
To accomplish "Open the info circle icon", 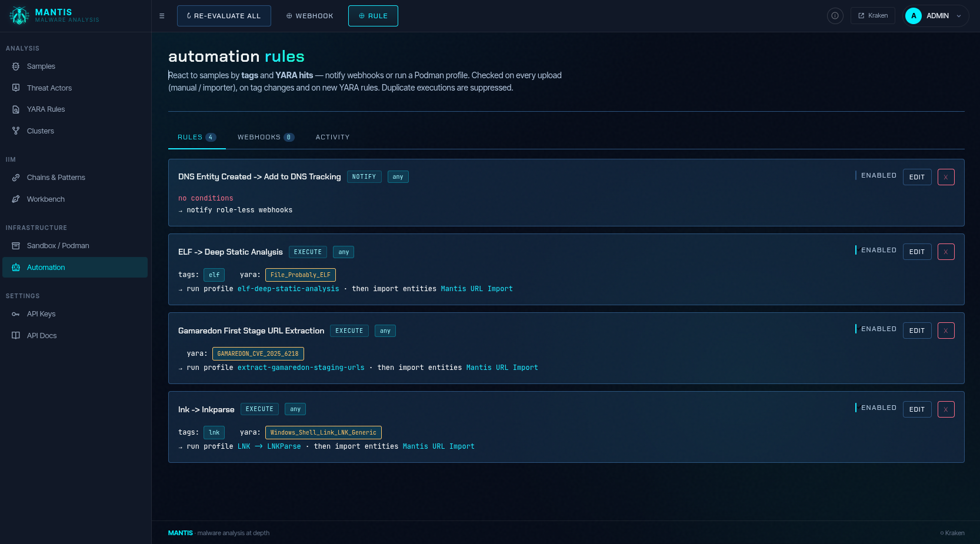I will point(835,16).
